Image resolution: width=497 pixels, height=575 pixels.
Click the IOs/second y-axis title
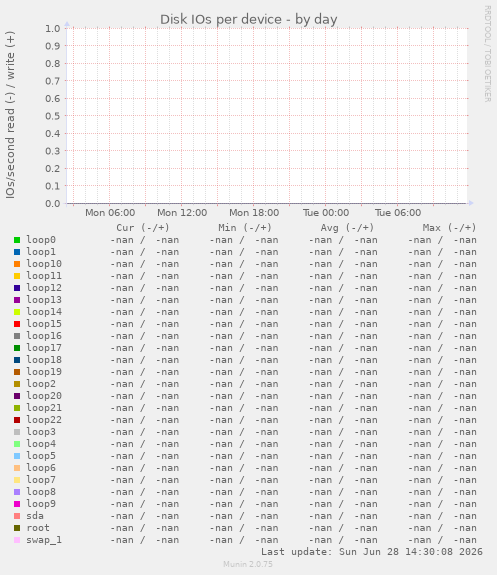pyautogui.click(x=10, y=115)
